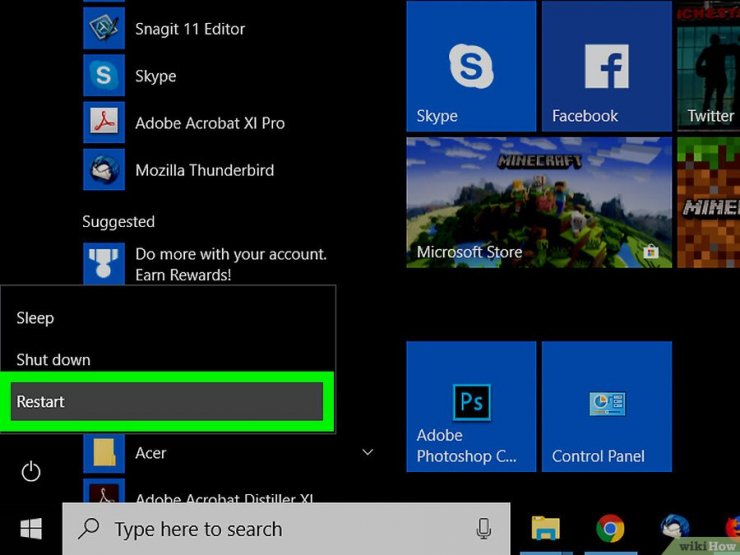Open the Adobe Photoshop tile
740x555 pixels.
click(x=471, y=406)
